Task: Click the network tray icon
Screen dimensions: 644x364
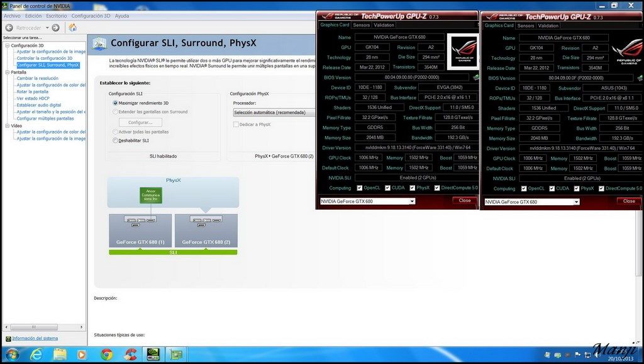Action: click(x=587, y=355)
